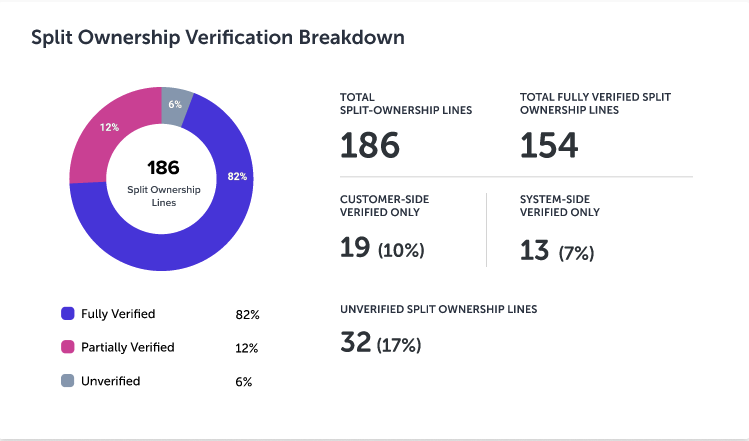Click the 82% value in the legend
This screenshot has height=441, width=749.
247,315
